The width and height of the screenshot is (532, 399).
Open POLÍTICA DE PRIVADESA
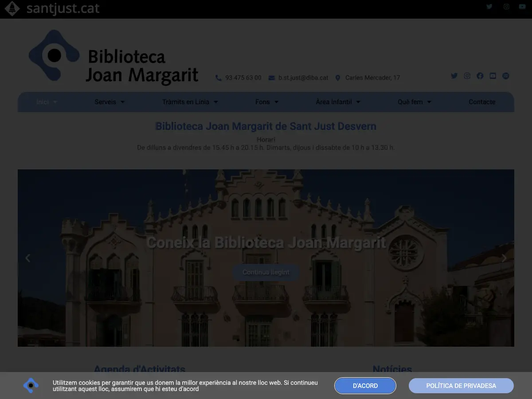click(x=461, y=386)
